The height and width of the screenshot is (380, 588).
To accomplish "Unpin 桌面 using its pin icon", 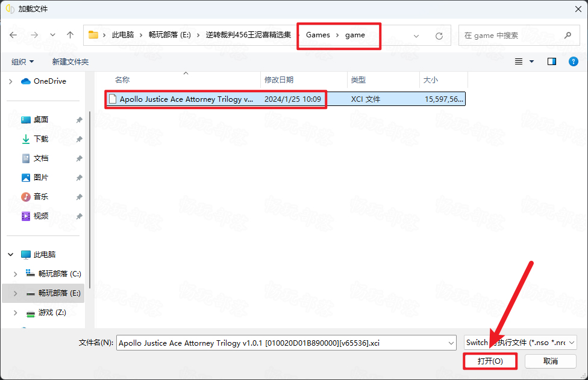I will click(79, 120).
